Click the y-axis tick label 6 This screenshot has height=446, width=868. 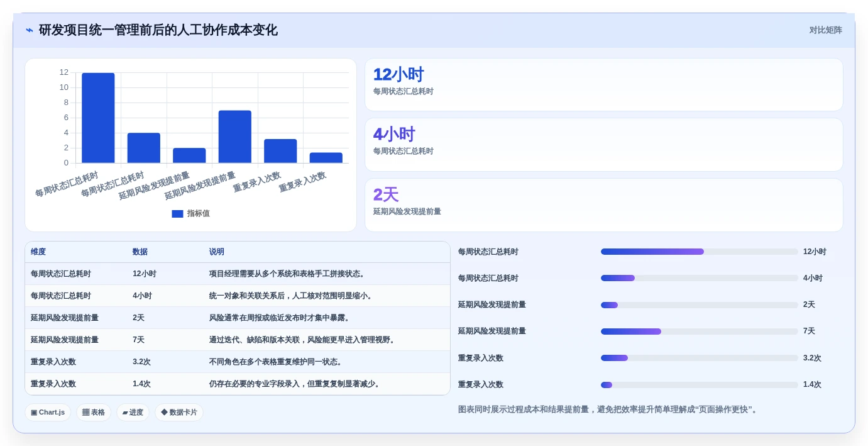pyautogui.click(x=66, y=118)
